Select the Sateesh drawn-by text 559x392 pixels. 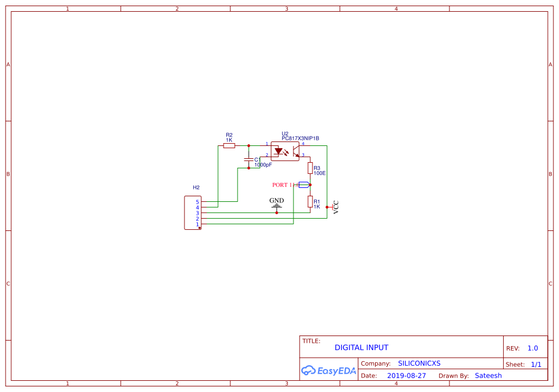click(x=488, y=375)
